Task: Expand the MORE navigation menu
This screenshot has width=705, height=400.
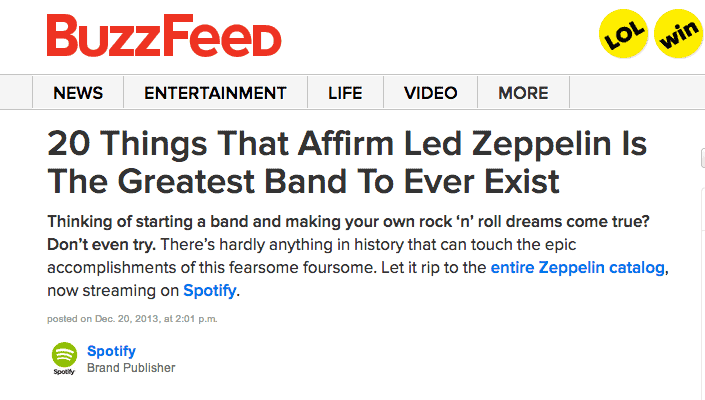Action: point(523,93)
